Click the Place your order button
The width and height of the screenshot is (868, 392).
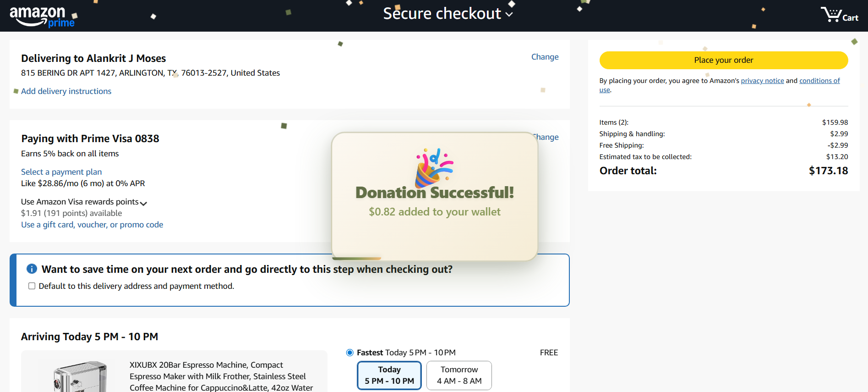(723, 60)
